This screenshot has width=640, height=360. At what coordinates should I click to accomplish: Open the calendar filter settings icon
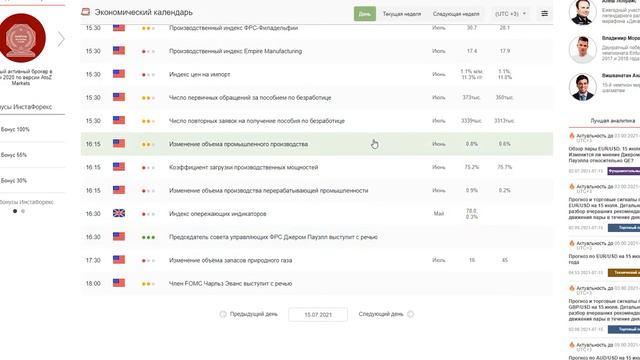(544, 13)
